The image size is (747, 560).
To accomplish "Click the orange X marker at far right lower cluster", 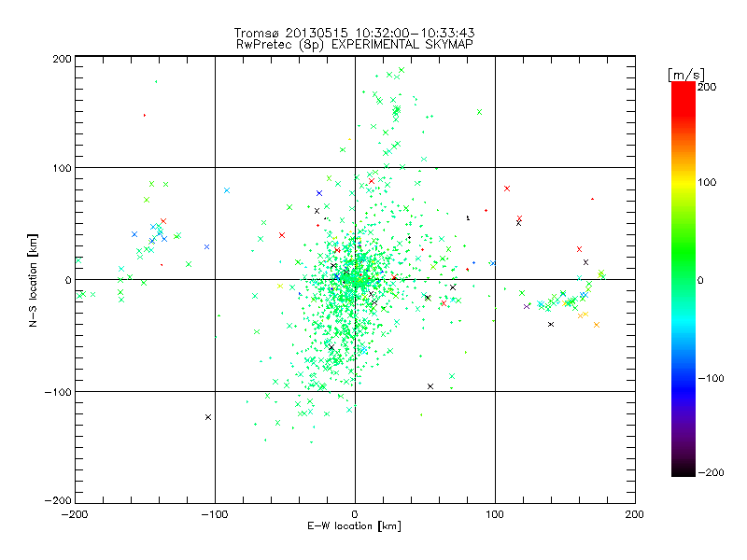I will tap(597, 325).
